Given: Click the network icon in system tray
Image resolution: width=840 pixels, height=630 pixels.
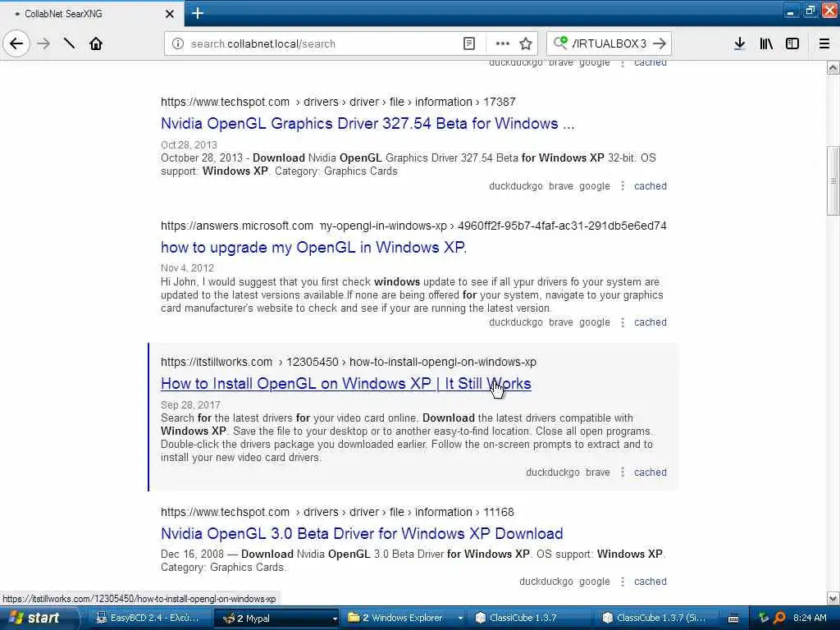Looking at the screenshot, I should click(764, 618).
